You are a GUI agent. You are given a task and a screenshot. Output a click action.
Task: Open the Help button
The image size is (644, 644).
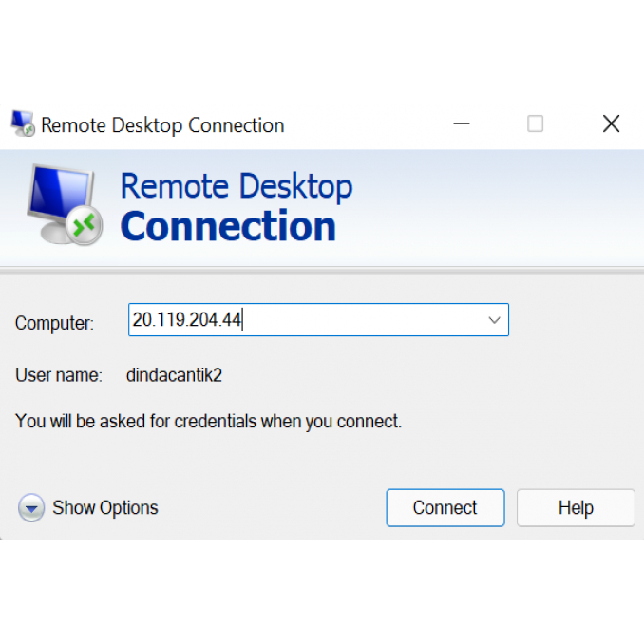click(576, 507)
